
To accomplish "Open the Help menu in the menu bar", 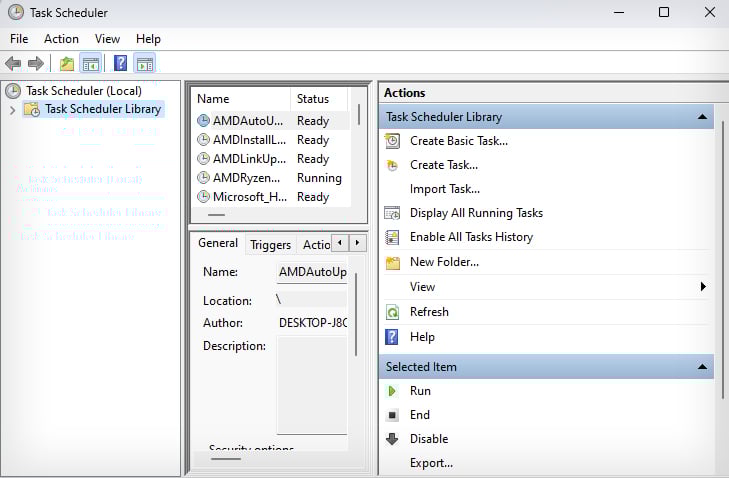I will coord(148,39).
